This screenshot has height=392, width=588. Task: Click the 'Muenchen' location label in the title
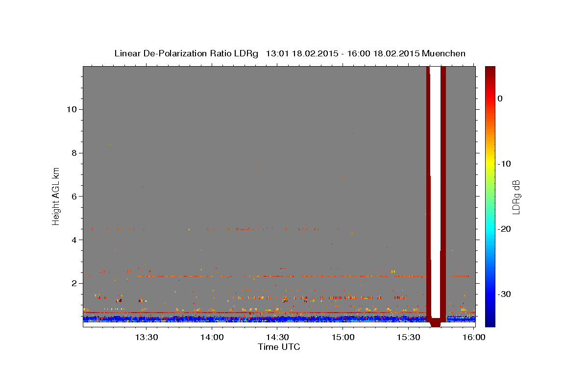[445, 53]
